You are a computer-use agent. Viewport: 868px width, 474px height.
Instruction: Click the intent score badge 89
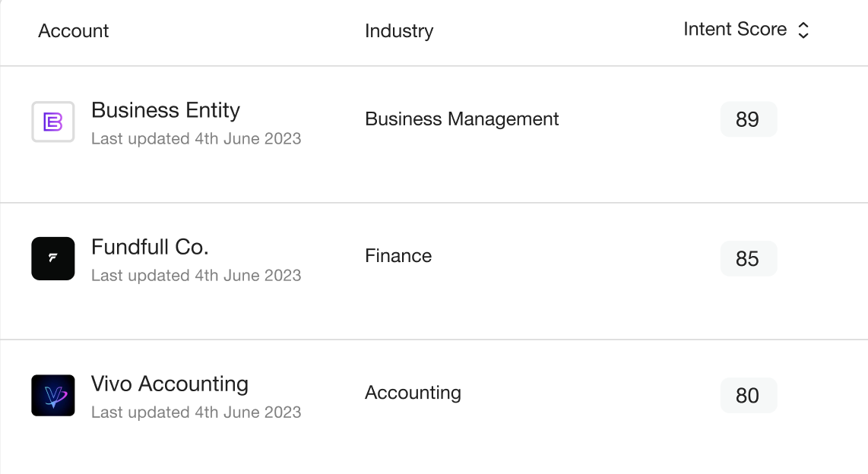tap(749, 119)
